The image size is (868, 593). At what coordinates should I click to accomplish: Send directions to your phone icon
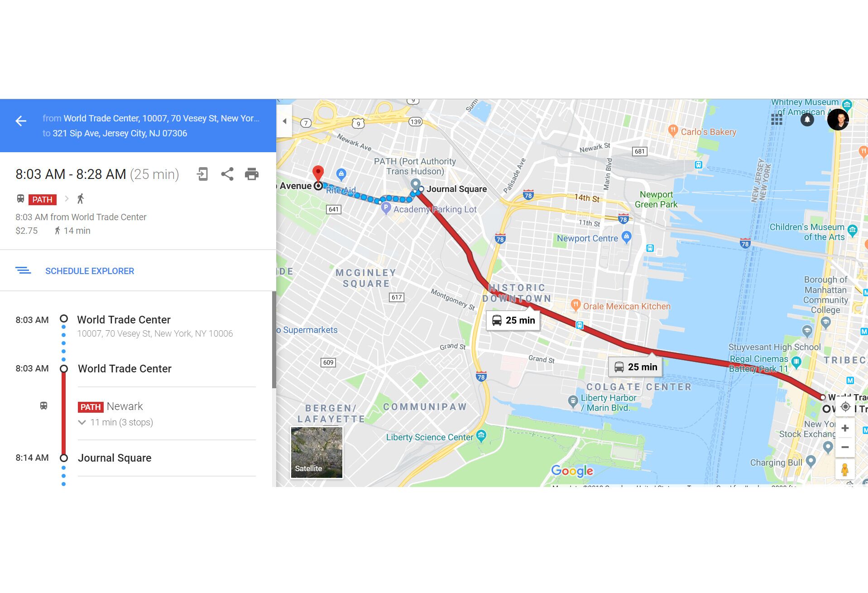(202, 174)
